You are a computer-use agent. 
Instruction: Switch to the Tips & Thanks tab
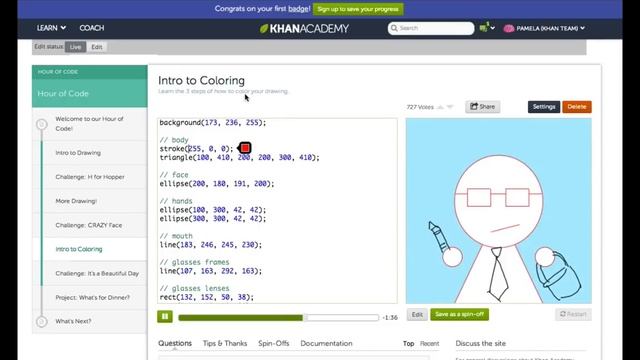tap(225, 343)
